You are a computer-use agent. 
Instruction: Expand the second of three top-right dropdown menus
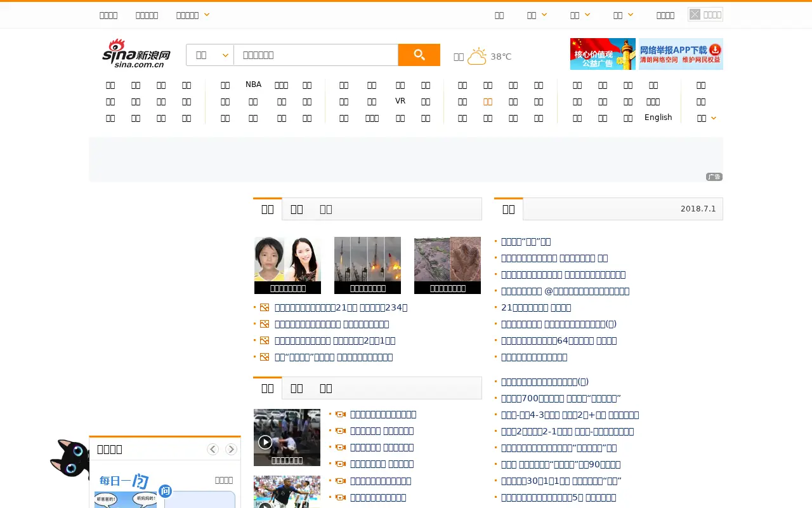[x=587, y=15]
